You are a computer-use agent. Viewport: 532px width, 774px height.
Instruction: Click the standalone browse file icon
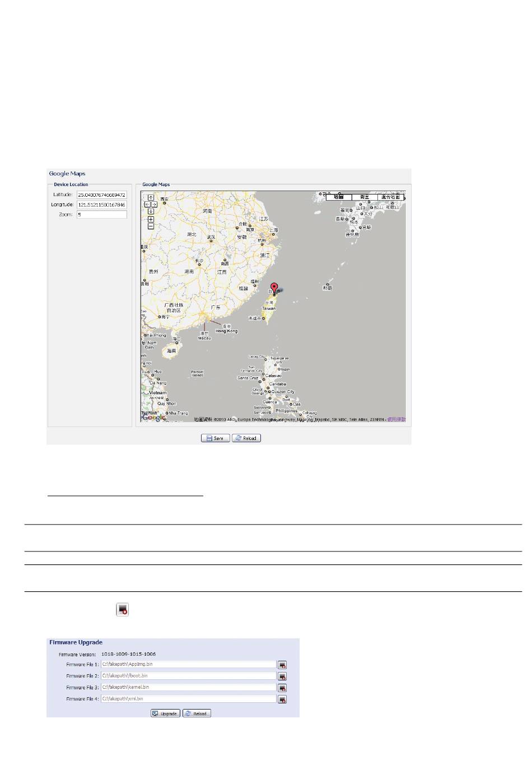tap(123, 610)
